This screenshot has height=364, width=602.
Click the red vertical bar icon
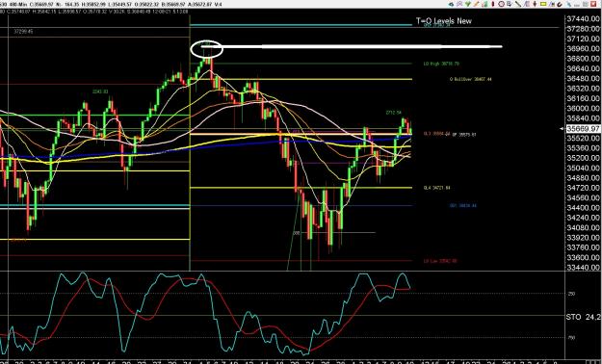493,4
